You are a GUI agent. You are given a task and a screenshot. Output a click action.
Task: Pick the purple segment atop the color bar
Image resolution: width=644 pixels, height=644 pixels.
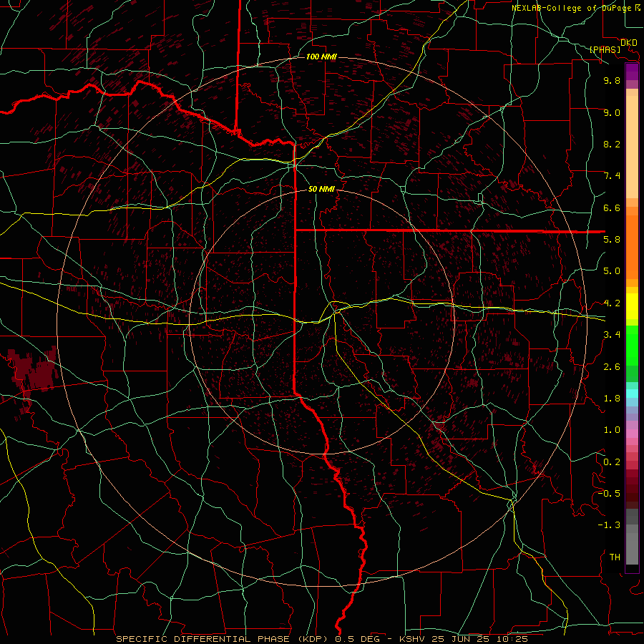tap(632, 72)
